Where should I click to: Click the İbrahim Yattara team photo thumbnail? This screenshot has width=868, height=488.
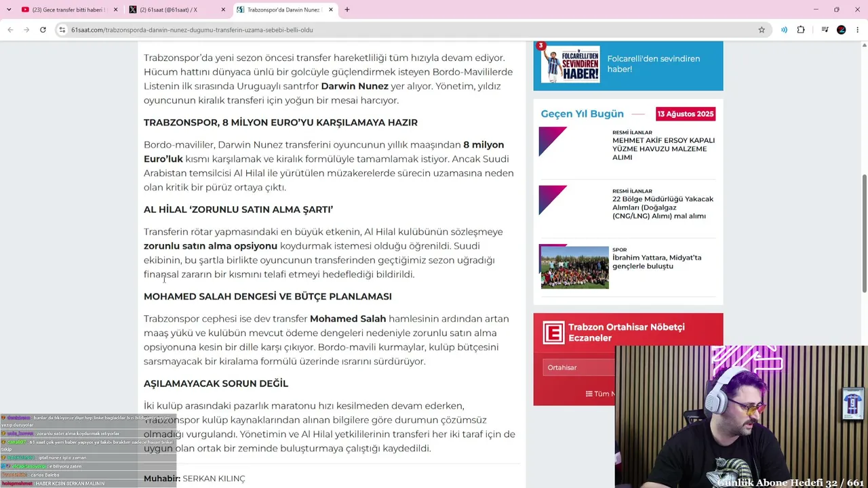coord(574,267)
